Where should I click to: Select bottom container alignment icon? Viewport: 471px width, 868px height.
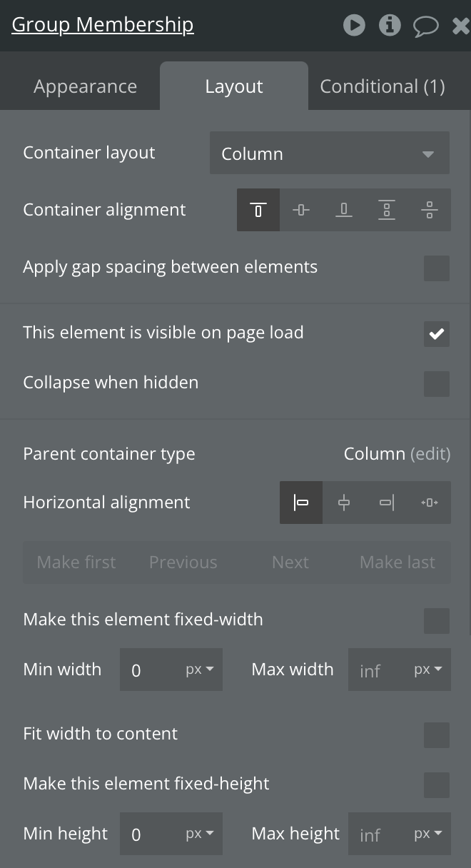tap(344, 210)
